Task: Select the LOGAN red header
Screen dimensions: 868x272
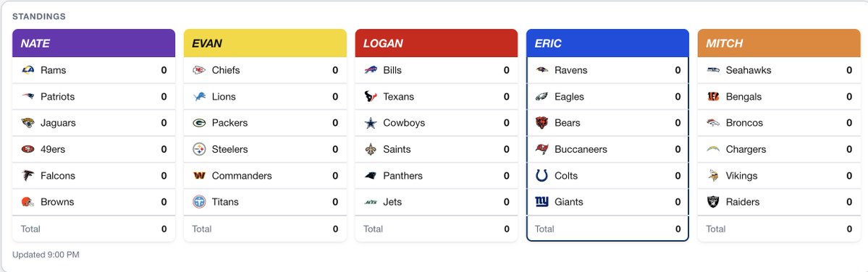Action: tap(437, 43)
